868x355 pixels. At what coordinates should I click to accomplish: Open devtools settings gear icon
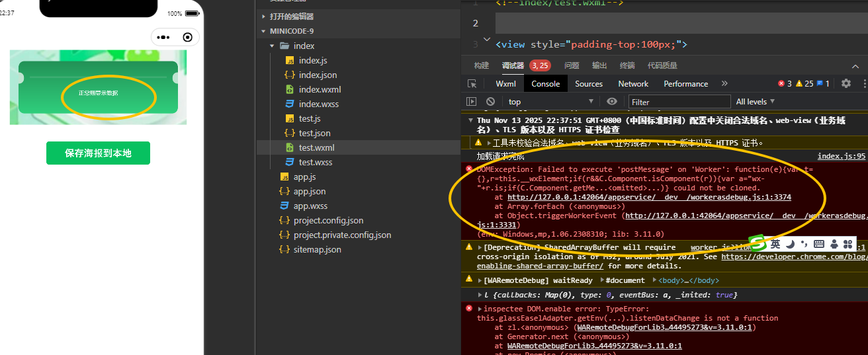tap(846, 83)
